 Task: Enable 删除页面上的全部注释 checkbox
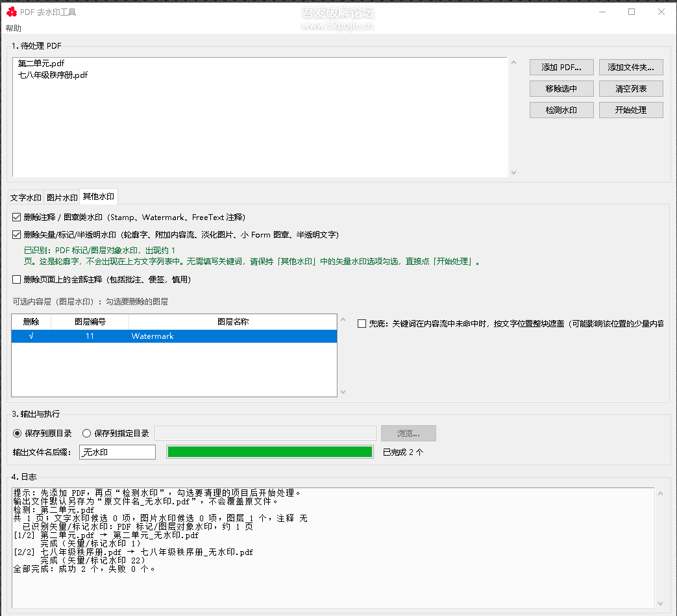coord(17,280)
